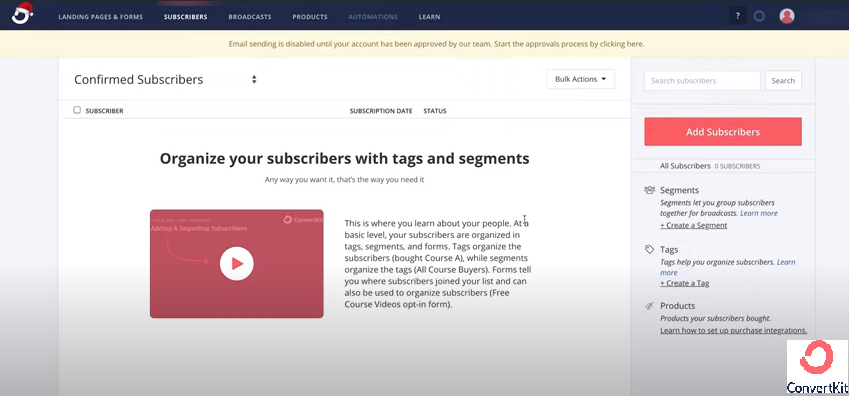Expand the Bulk Actions dropdown

point(580,79)
